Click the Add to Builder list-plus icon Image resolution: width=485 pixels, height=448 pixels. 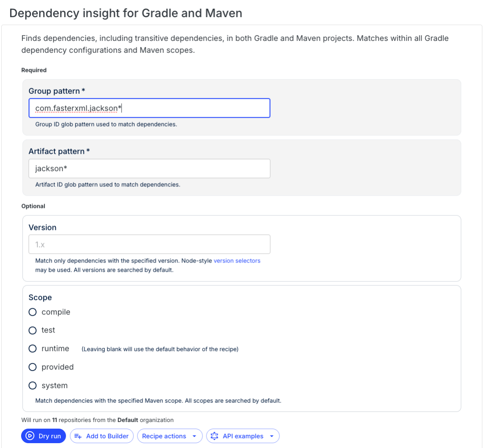(x=77, y=436)
